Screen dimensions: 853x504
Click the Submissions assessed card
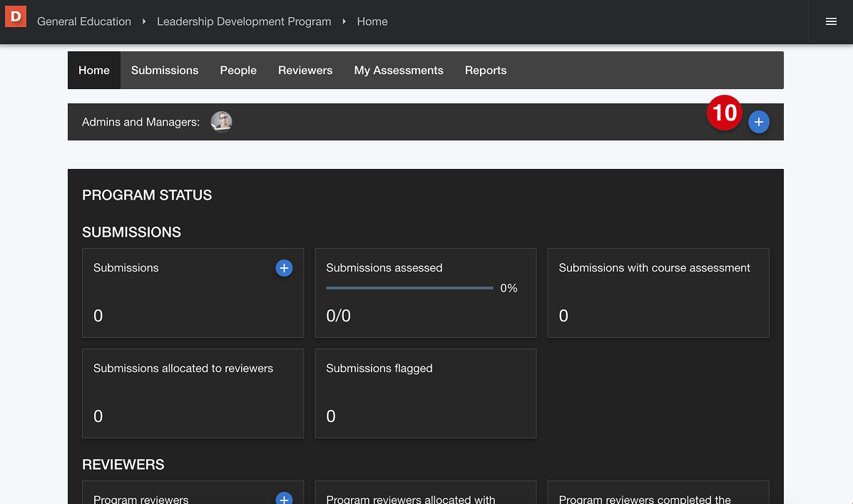coord(425,293)
